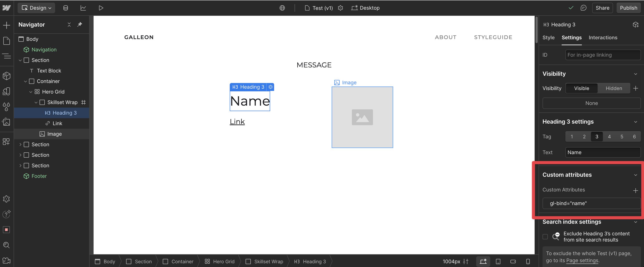Open the Design mode dropdown
Screen dimensions: 644x267
pos(36,8)
